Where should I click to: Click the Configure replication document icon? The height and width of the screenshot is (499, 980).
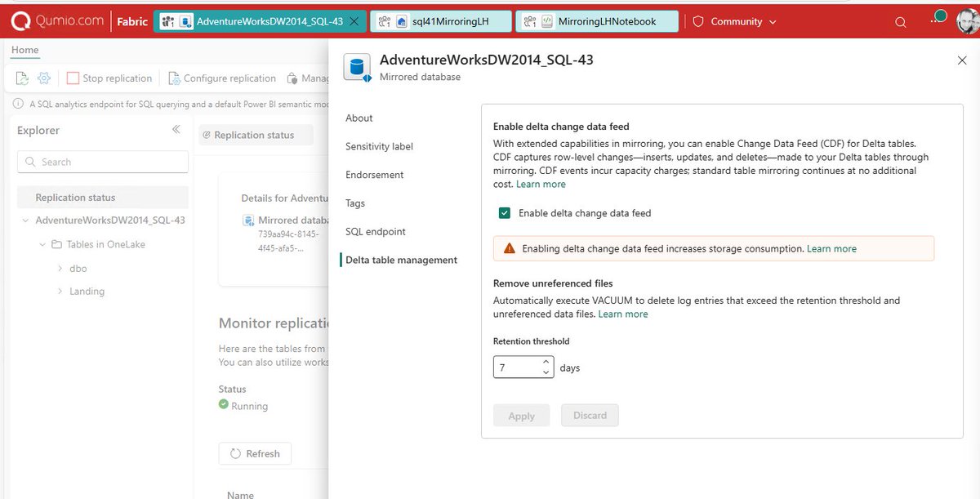coord(174,78)
